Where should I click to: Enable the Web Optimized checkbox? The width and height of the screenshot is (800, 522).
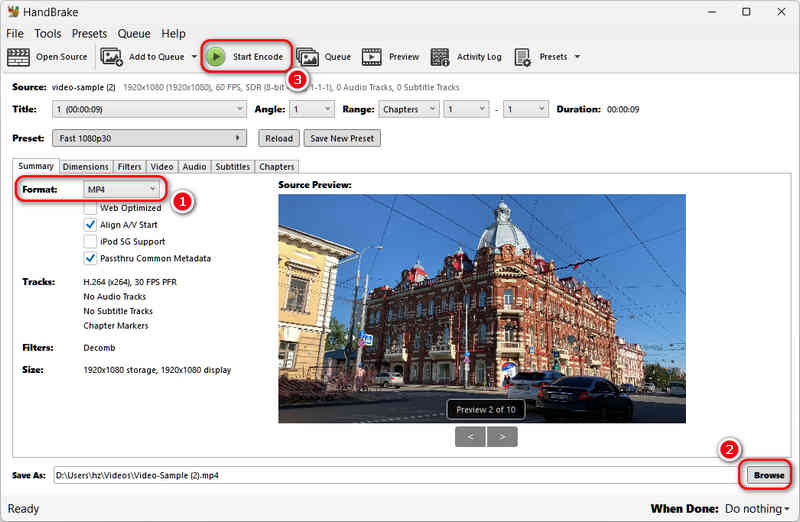click(x=90, y=208)
